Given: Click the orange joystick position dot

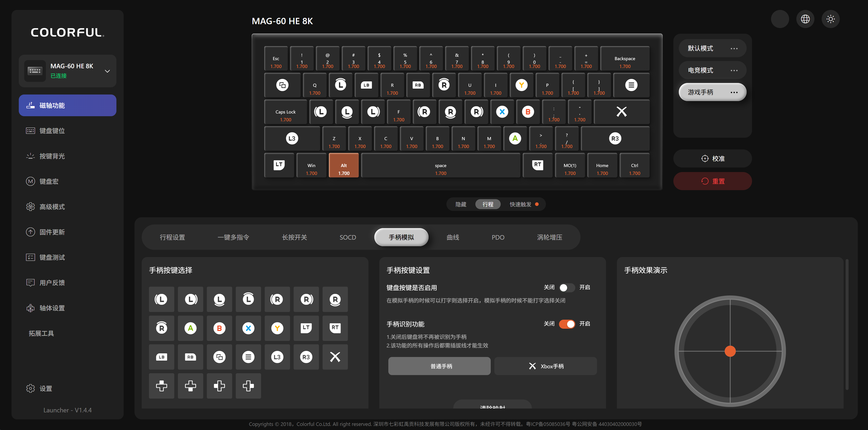Looking at the screenshot, I should click(x=730, y=352).
